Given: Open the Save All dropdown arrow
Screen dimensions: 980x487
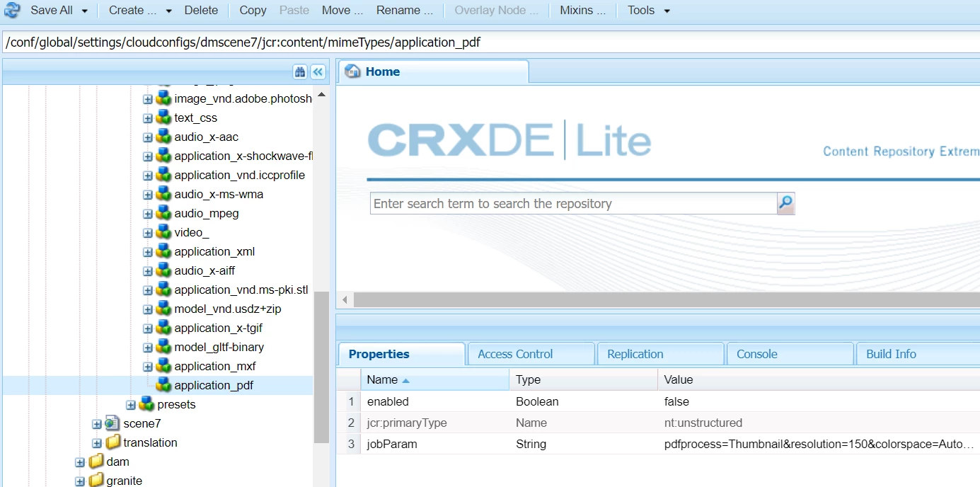Looking at the screenshot, I should (85, 11).
